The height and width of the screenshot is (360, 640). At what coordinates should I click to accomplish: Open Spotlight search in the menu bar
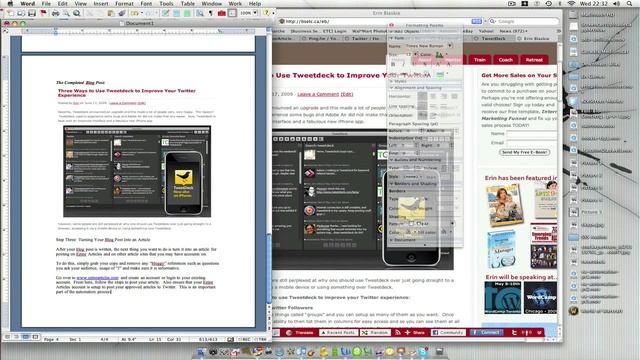click(629, 3)
